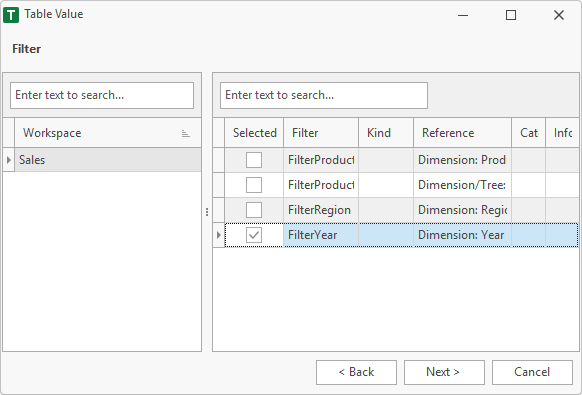The height and width of the screenshot is (395, 582).
Task: Click the 'Dimension/Tree:' reference cell
Action: pos(462,185)
